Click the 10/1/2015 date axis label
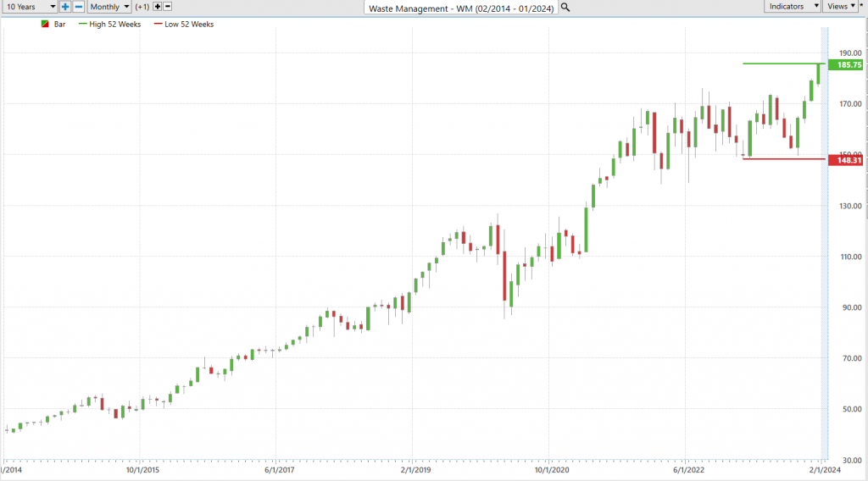This screenshot has height=481, width=868. click(x=142, y=470)
